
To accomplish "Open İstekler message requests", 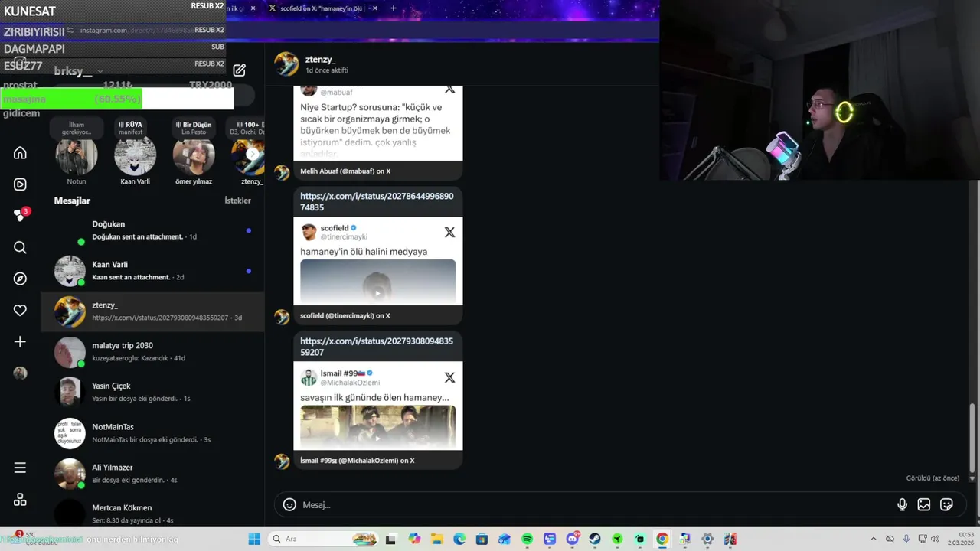I will coord(237,201).
